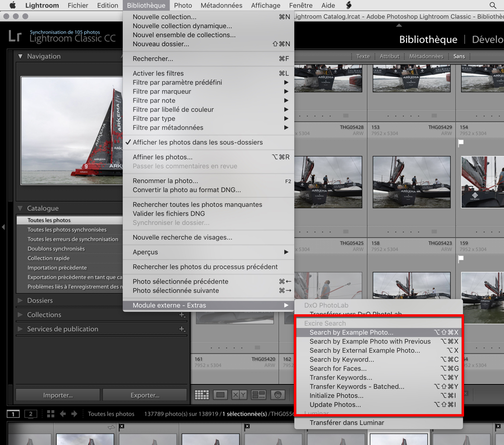Add a new collection with plus icon
The image size is (504, 445).
point(182,315)
